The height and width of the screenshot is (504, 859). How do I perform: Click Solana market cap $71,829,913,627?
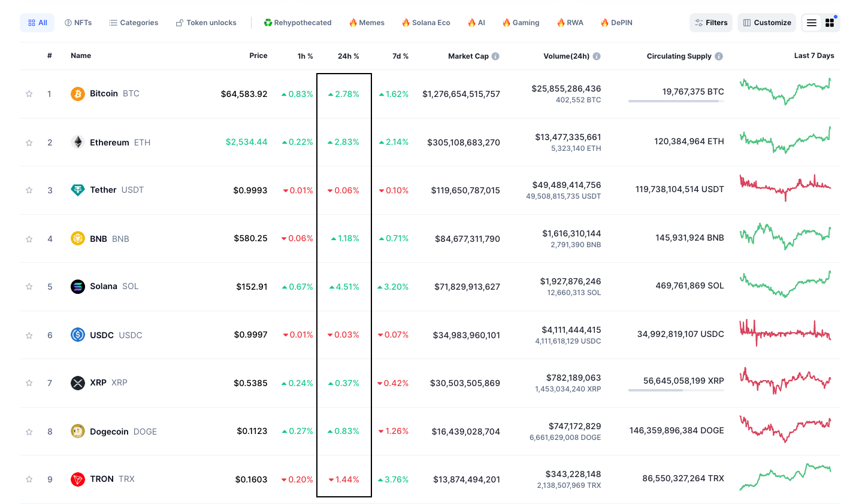tap(467, 287)
